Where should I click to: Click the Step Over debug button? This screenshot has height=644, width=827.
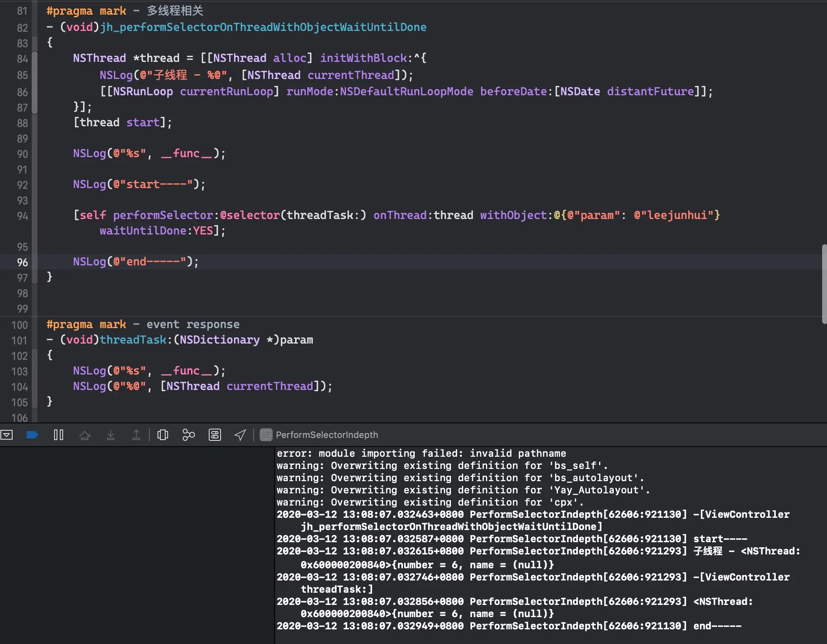pos(85,435)
